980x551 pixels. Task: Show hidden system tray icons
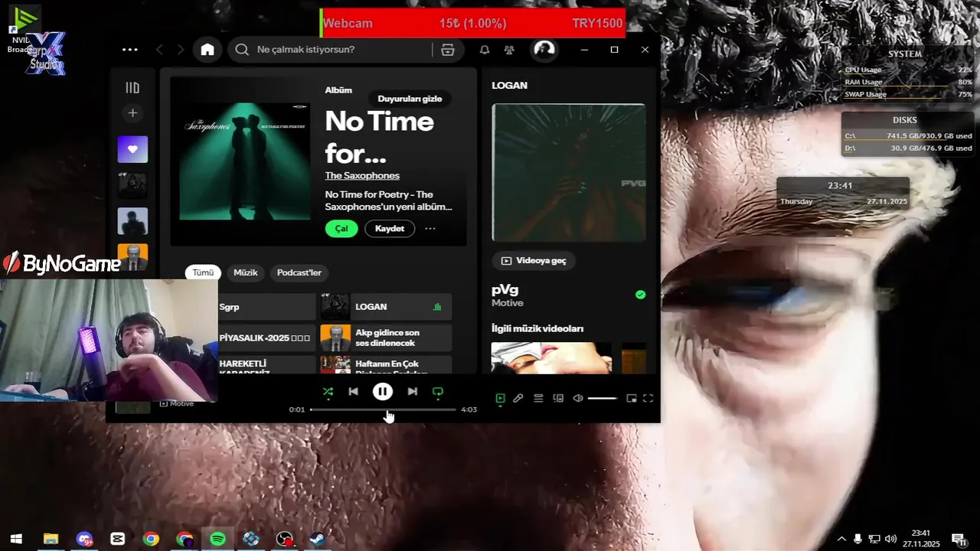841,539
